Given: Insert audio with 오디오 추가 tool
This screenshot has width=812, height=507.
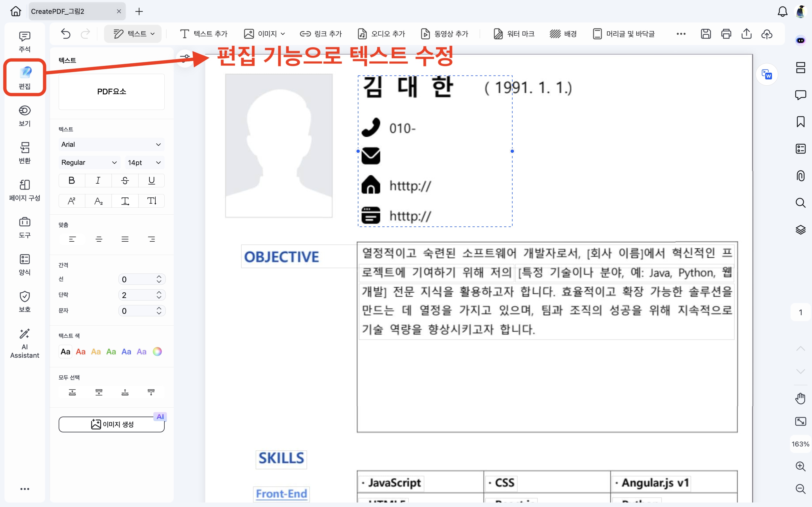Looking at the screenshot, I should click(381, 34).
